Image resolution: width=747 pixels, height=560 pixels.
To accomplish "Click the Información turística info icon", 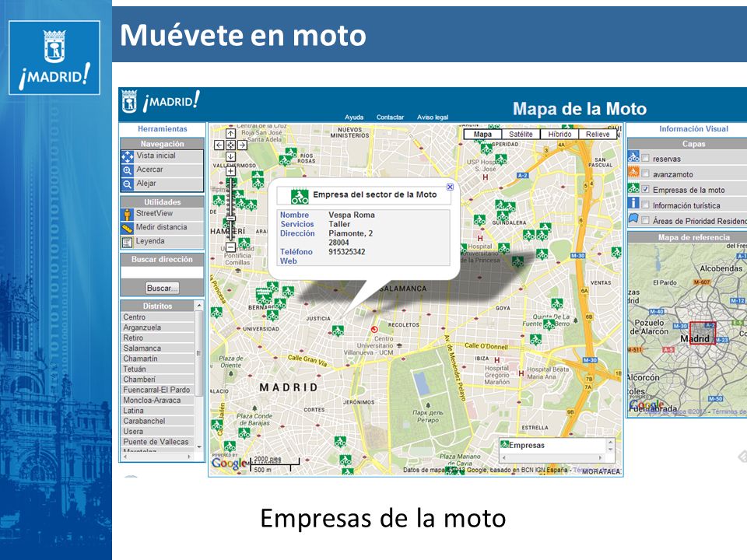I will click(633, 203).
